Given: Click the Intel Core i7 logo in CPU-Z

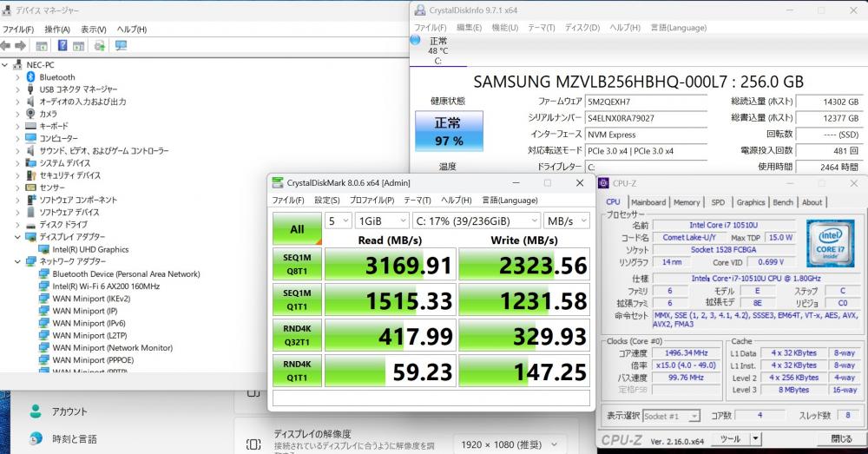Looking at the screenshot, I should click(829, 244).
